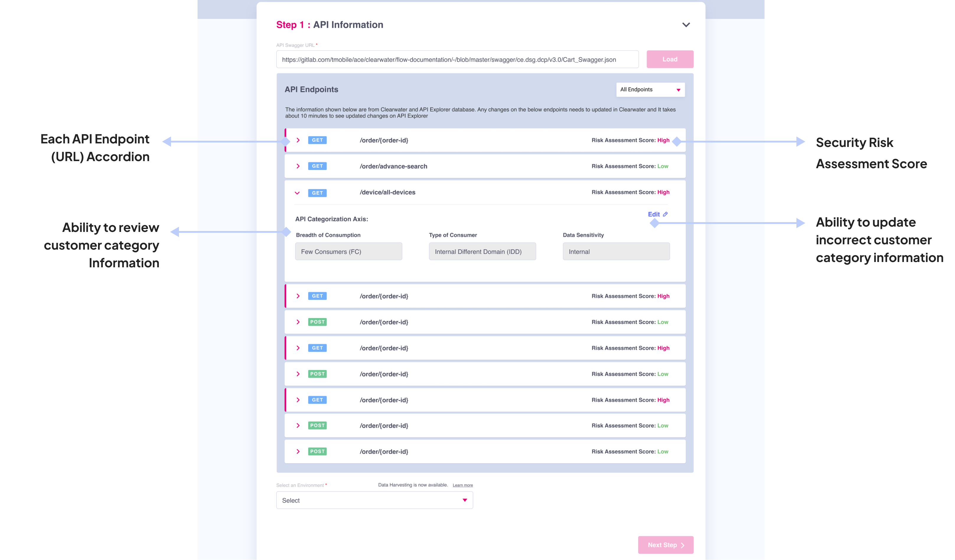
Task: Click High score on /device/all-devices row
Action: tap(663, 192)
